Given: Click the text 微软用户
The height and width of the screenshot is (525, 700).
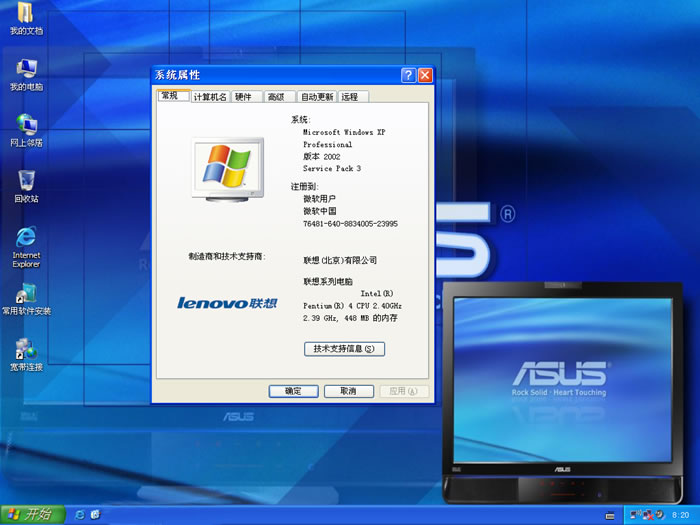Looking at the screenshot, I should tap(320, 199).
